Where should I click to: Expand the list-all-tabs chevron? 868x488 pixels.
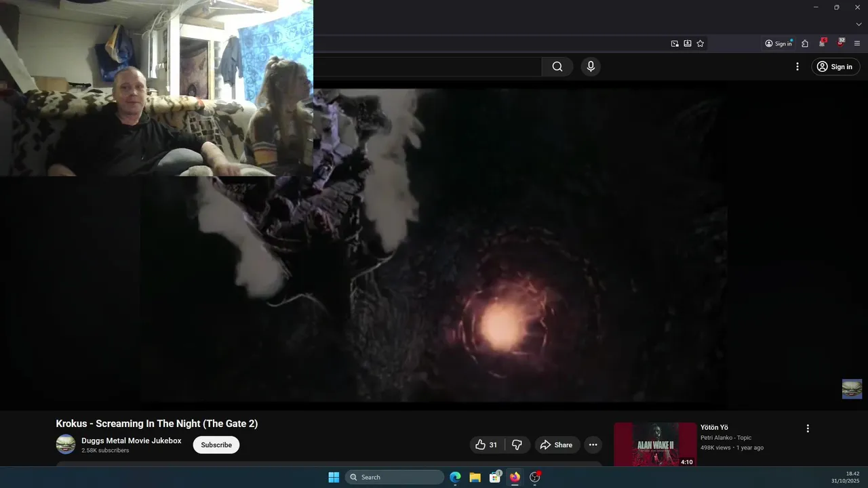click(859, 24)
